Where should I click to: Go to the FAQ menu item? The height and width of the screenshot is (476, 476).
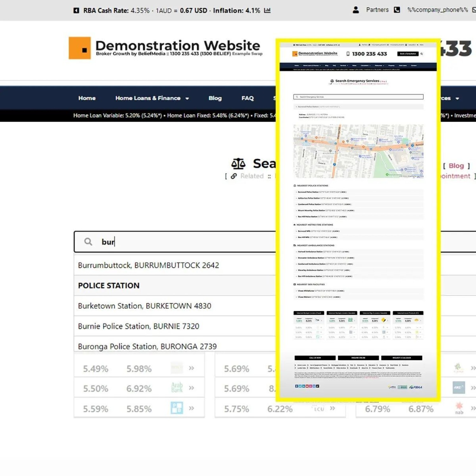(x=248, y=98)
